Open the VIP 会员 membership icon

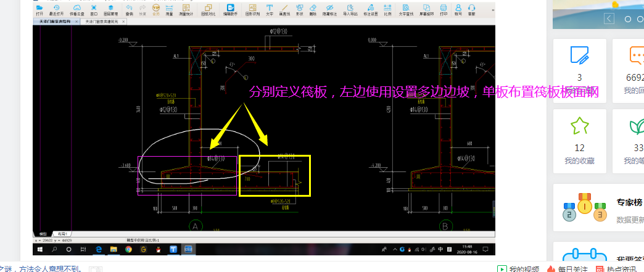pyautogui.click(x=156, y=10)
